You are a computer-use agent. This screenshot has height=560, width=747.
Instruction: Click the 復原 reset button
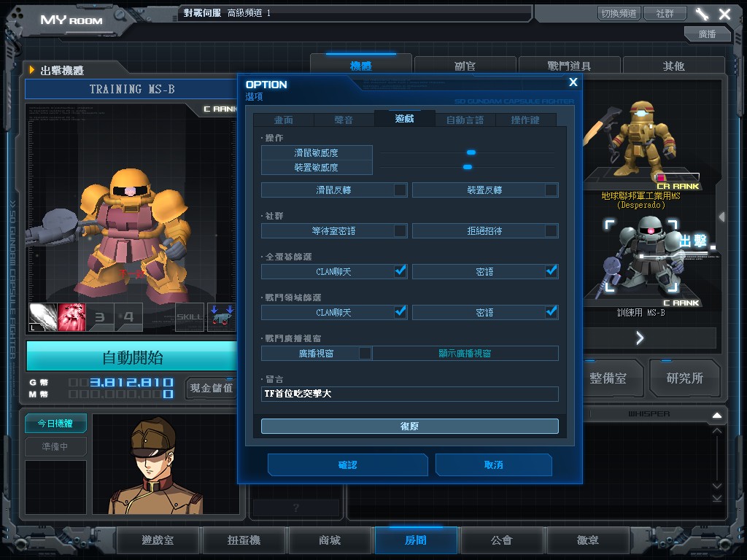(410, 426)
